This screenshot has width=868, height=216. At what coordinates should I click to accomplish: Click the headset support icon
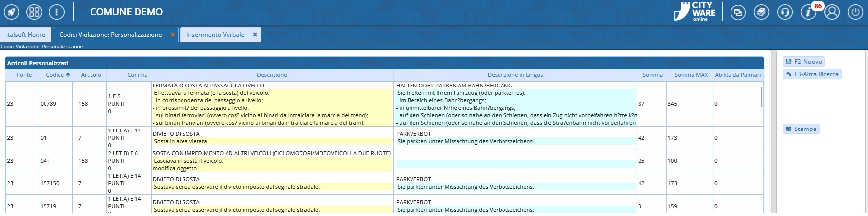click(785, 12)
